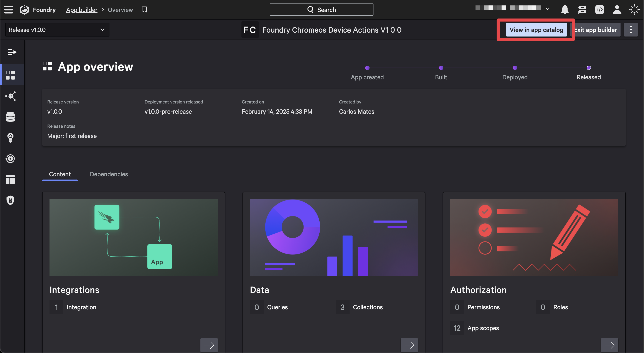Click the v1.0.0-pre-release deployment version
Screen dimensions: 644x353
(x=168, y=112)
